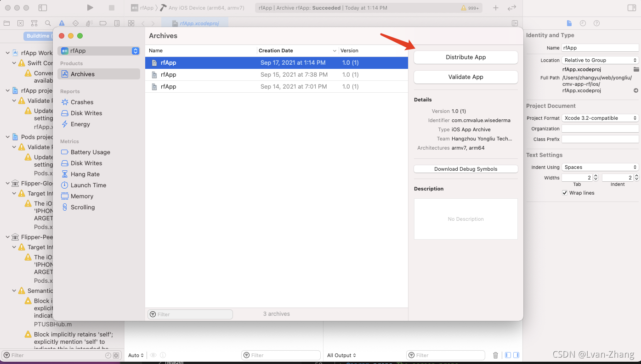Adjust the Indent width stepper

coord(636,177)
